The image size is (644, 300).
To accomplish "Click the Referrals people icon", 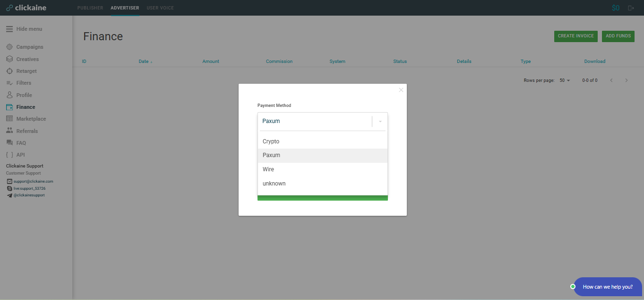I will click(9, 131).
